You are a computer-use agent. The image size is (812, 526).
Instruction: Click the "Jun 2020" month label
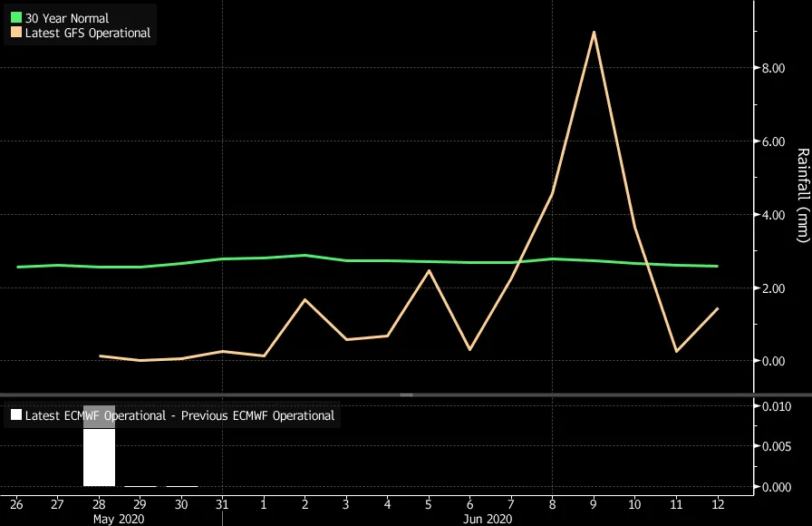488,519
